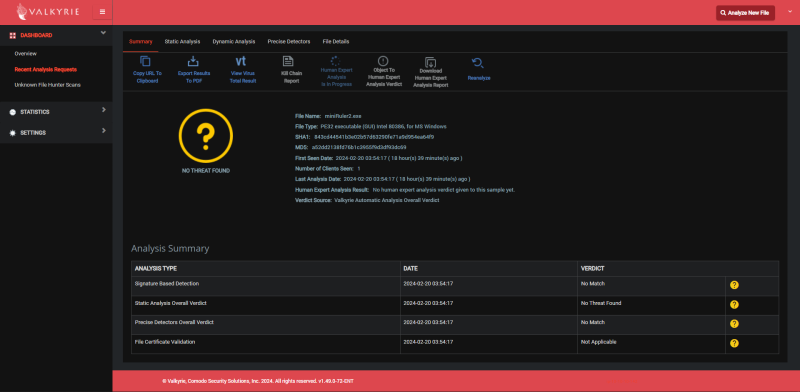Image resolution: width=800 pixels, height=392 pixels.
Task: Click the Settings gear icon
Action: click(x=13, y=133)
